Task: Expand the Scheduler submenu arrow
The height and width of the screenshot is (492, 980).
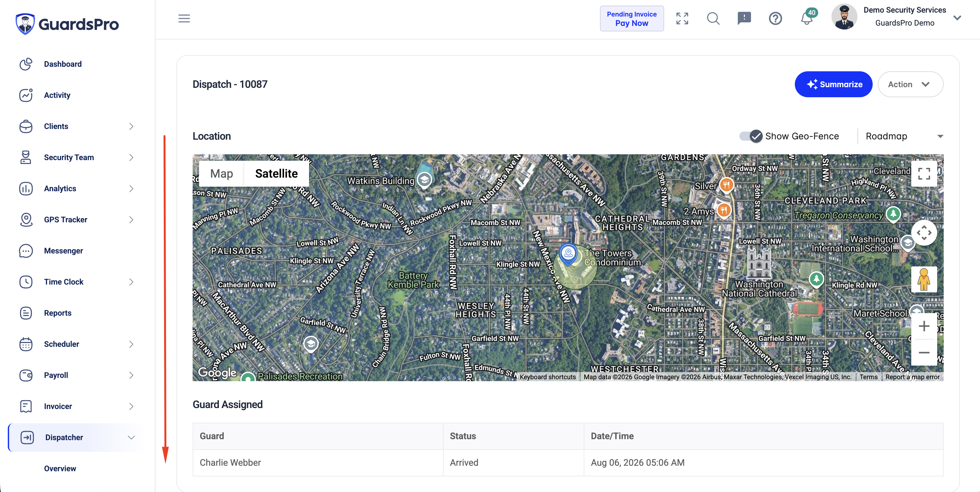Action: (x=131, y=344)
